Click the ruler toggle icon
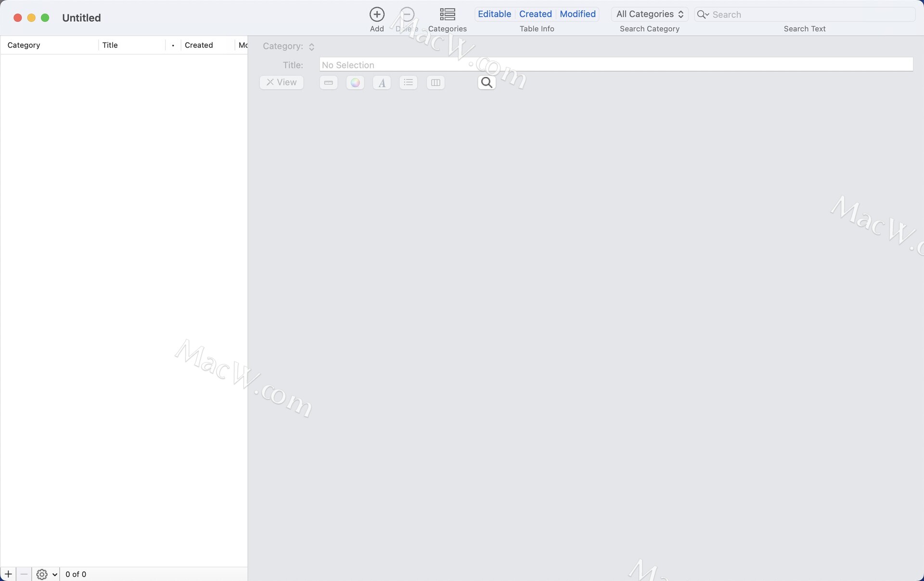 (x=329, y=83)
